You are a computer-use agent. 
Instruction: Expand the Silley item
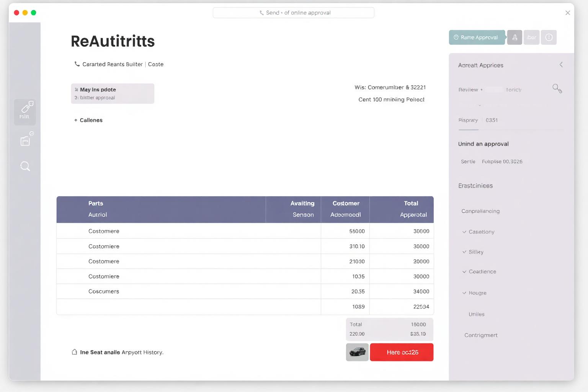pos(473,252)
